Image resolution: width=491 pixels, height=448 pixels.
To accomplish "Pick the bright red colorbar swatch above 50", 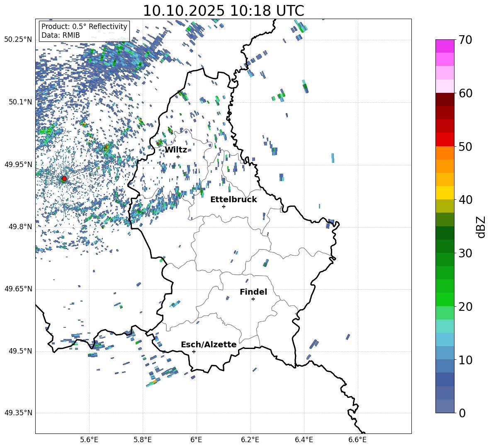I will click(445, 139).
